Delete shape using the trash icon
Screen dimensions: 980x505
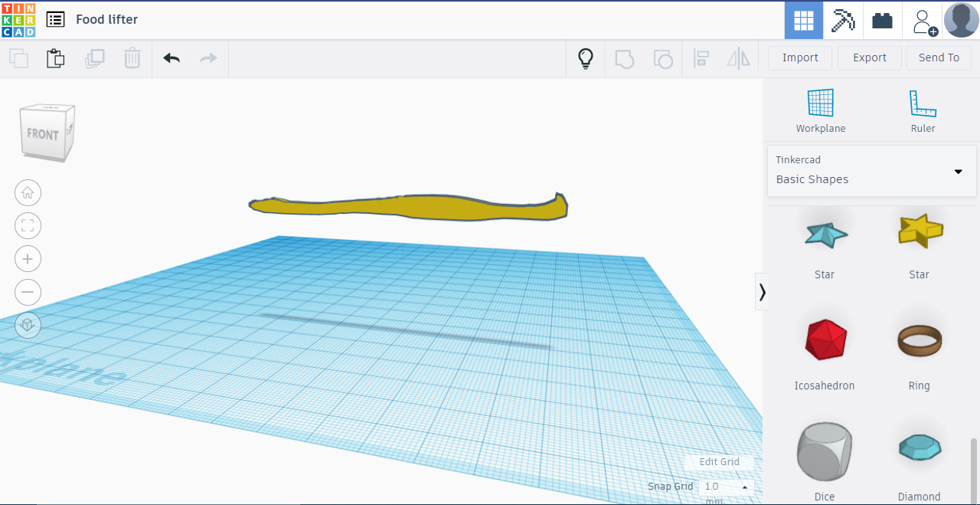[132, 58]
